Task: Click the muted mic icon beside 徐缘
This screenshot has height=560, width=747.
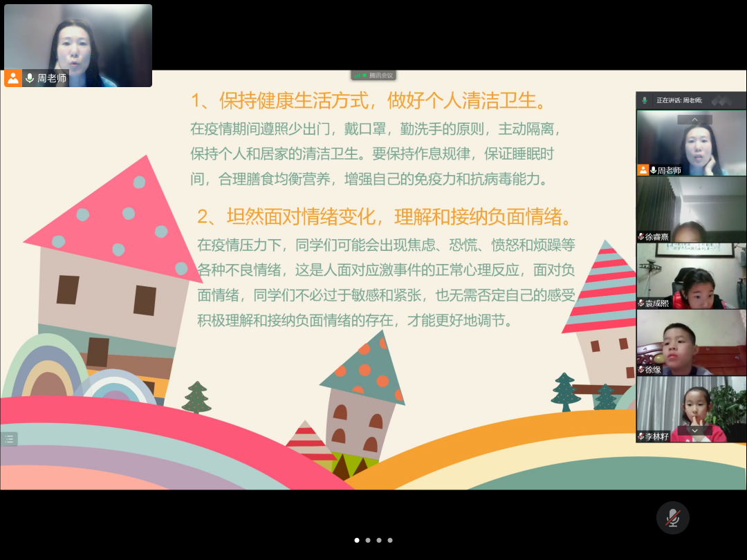Action: [641, 369]
